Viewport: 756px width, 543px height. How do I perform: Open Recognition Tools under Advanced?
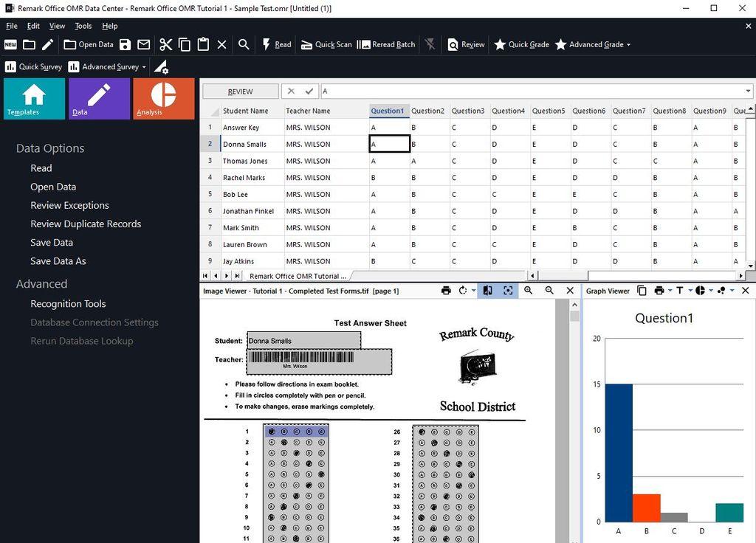[68, 304]
